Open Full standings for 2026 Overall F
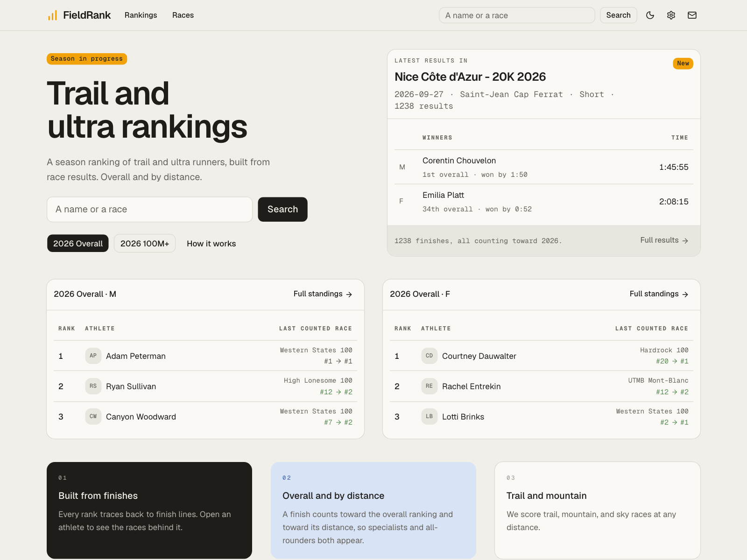747x560 pixels. pyautogui.click(x=659, y=294)
